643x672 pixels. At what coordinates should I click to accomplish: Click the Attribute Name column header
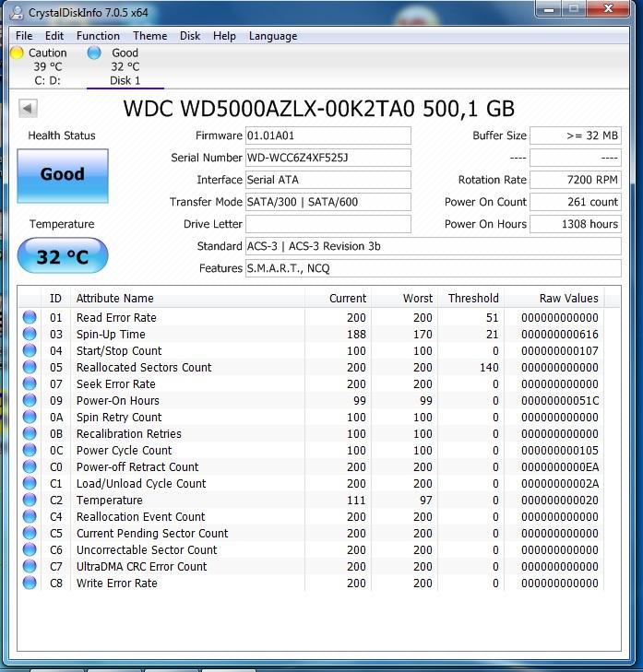[188, 298]
